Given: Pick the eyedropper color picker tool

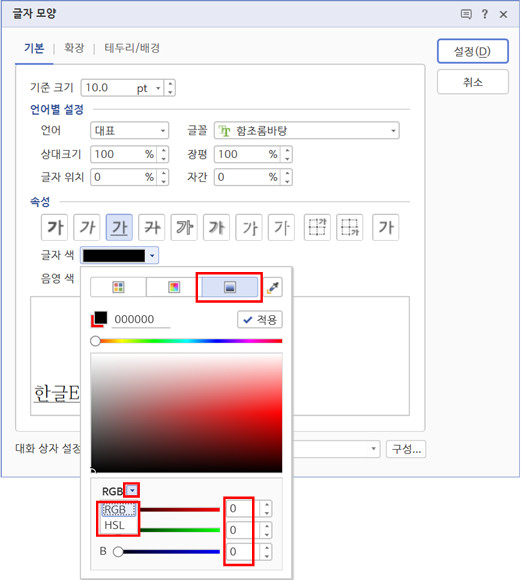Looking at the screenshot, I should click(273, 287).
